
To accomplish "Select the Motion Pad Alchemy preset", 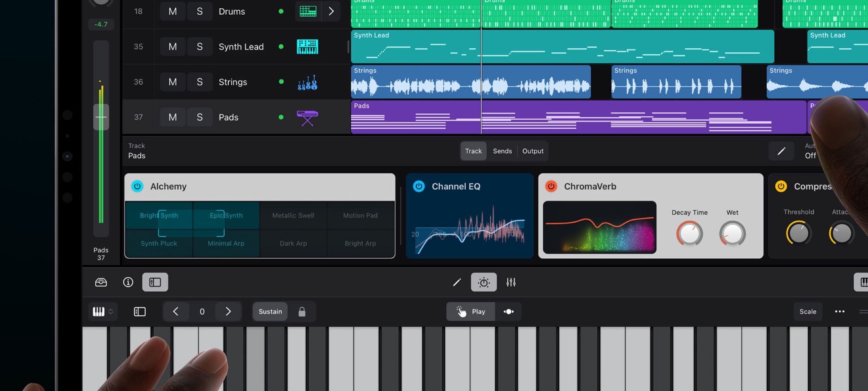I will (x=360, y=216).
